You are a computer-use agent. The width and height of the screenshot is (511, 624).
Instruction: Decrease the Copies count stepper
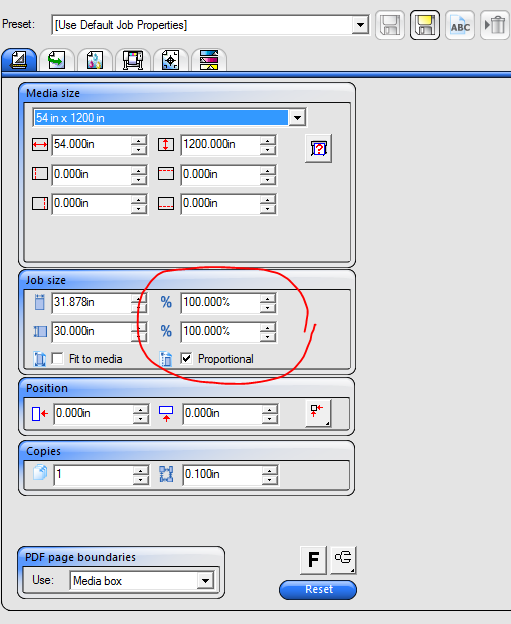click(140, 480)
